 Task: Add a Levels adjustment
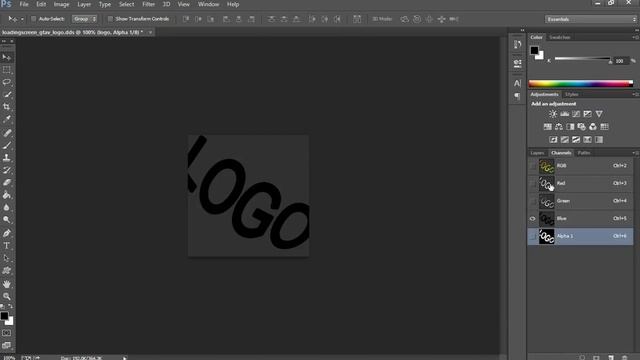coord(564,114)
